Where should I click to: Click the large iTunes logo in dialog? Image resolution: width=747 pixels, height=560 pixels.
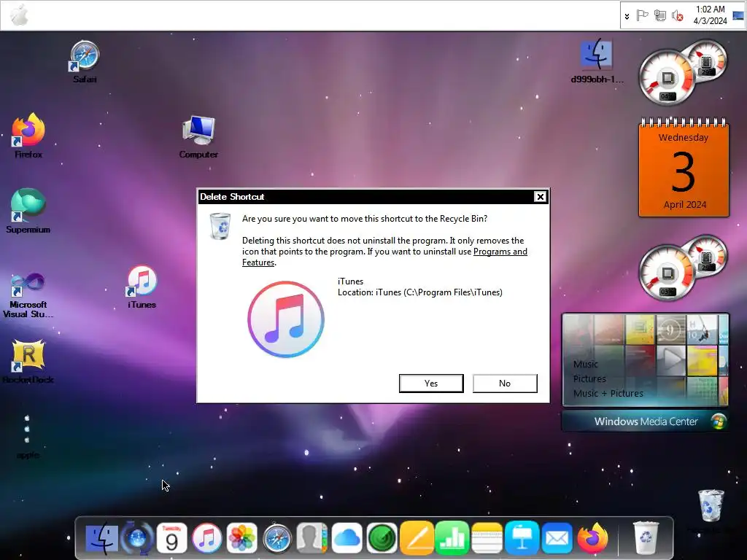(x=286, y=319)
